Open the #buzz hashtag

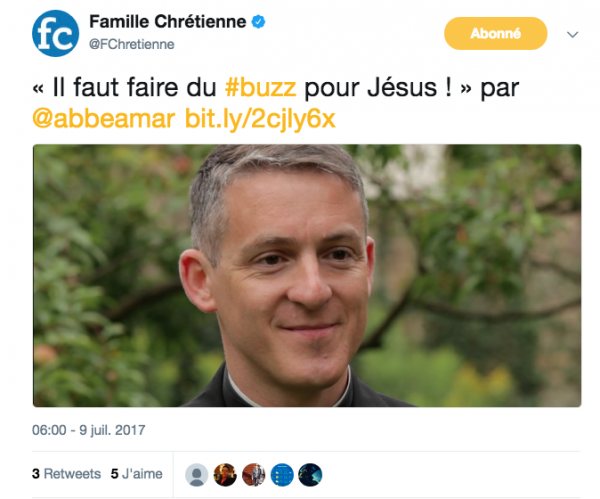click(x=261, y=88)
